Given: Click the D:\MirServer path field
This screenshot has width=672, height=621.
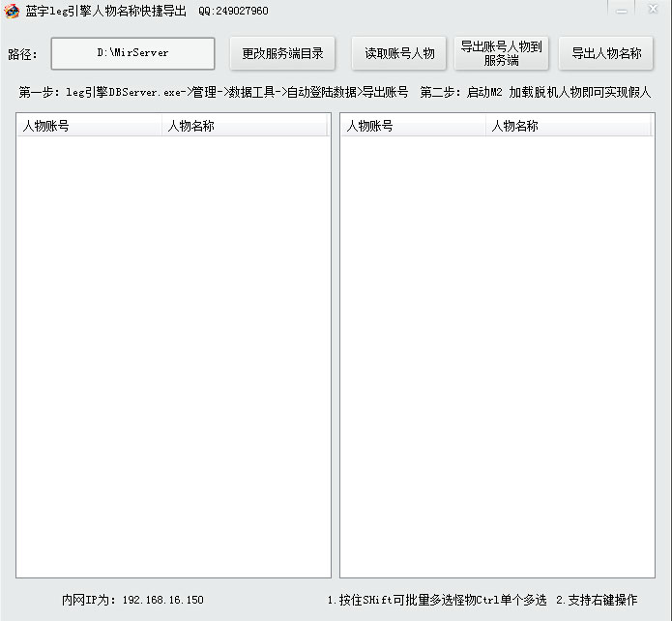Looking at the screenshot, I should click(x=132, y=53).
